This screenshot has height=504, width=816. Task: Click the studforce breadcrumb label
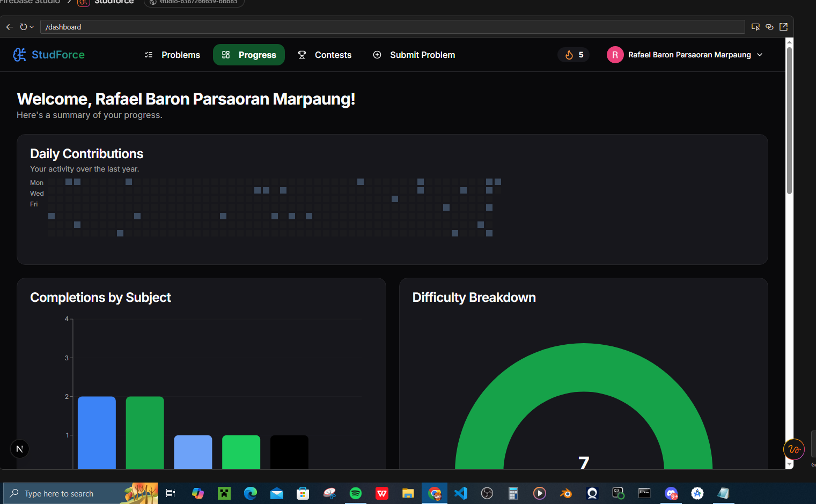point(113,2)
